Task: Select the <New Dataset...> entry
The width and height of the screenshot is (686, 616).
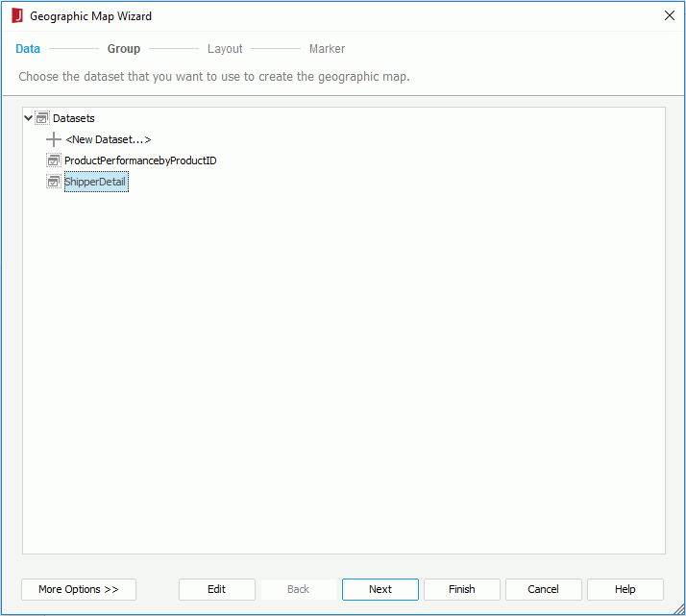Action: [109, 139]
